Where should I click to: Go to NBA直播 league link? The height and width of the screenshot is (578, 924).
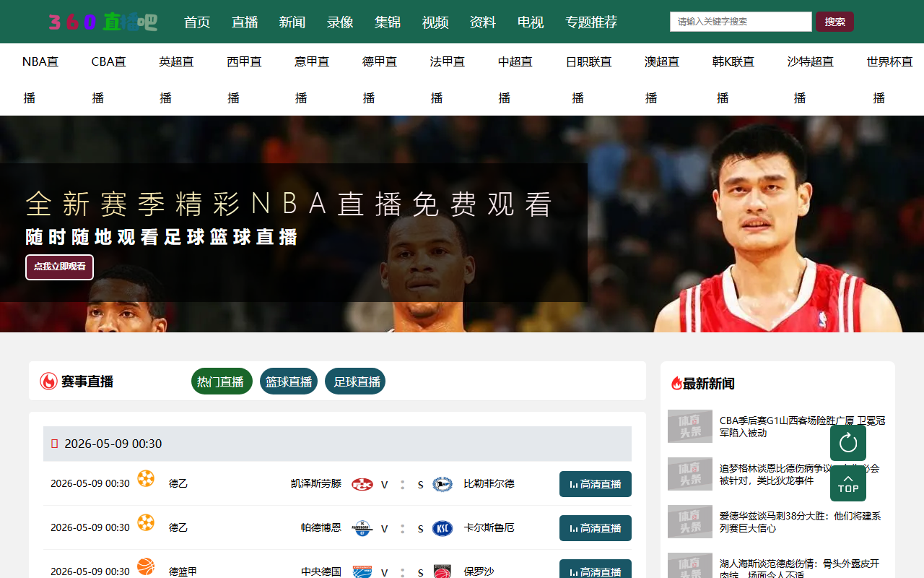(x=40, y=79)
